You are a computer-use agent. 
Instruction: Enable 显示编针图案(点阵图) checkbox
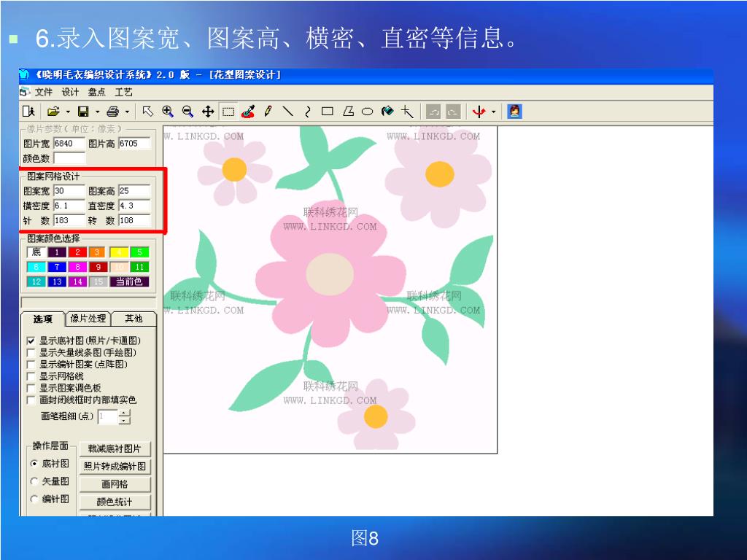(31, 365)
